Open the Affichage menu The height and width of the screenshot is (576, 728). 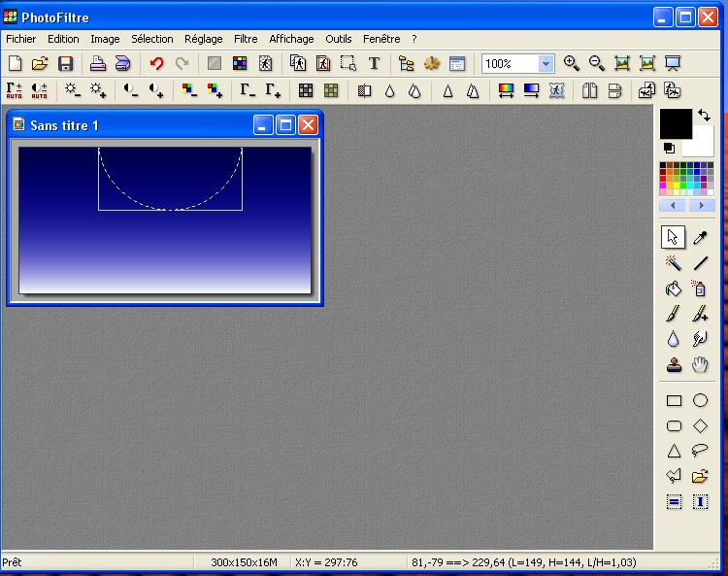[291, 39]
